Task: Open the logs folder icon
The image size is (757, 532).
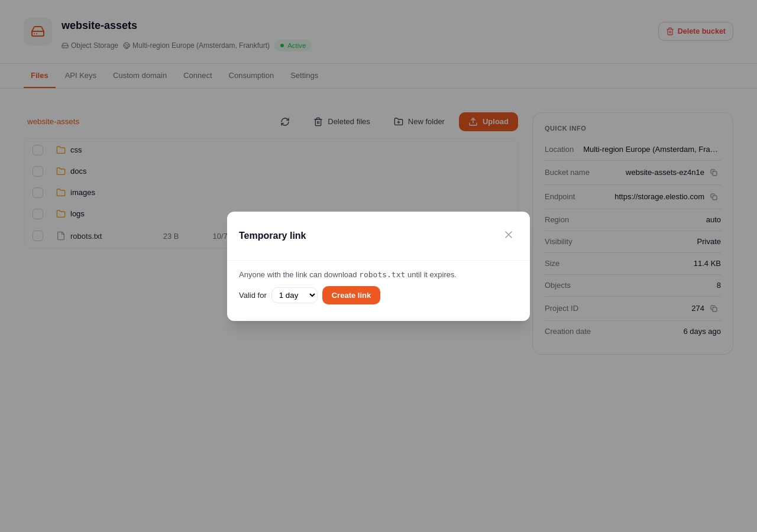Action: coord(61,214)
